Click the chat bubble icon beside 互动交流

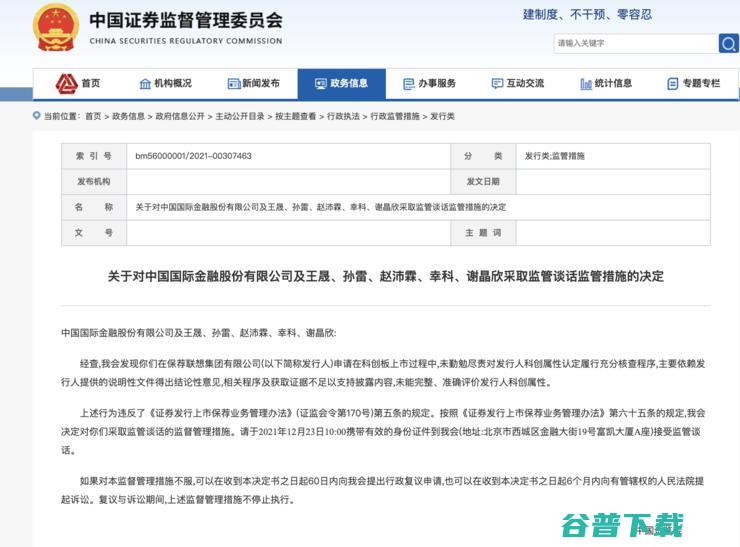click(x=497, y=84)
